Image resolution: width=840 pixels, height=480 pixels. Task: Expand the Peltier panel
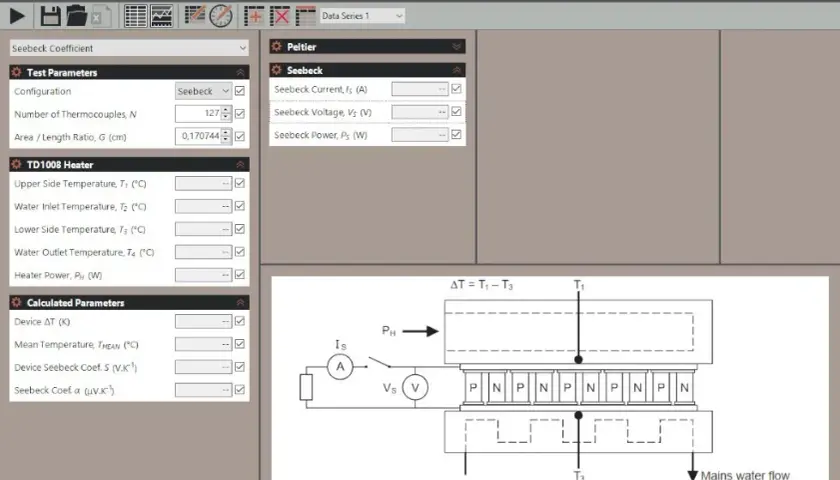click(456, 47)
